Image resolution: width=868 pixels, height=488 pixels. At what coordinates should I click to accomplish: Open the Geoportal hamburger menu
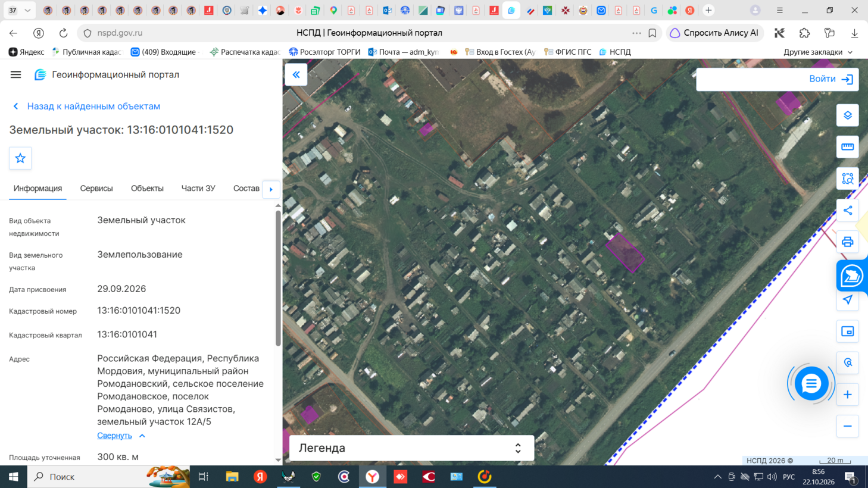pos(15,74)
